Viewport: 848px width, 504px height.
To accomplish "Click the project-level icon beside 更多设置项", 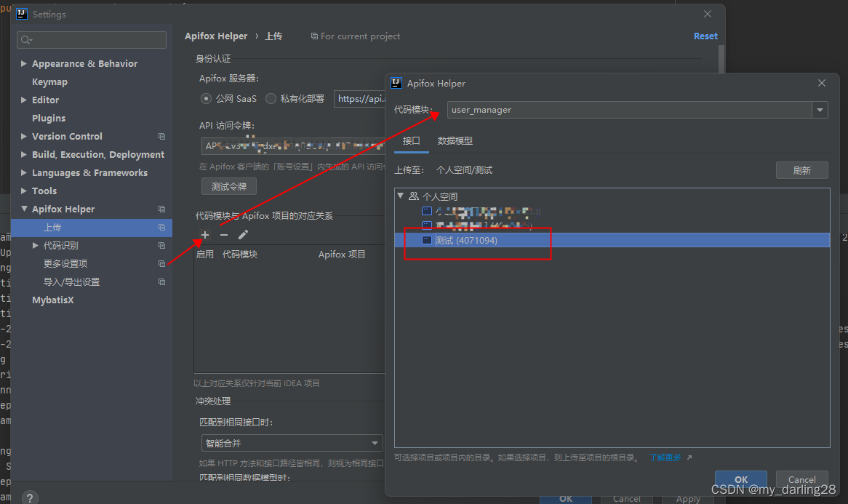I will (x=161, y=263).
